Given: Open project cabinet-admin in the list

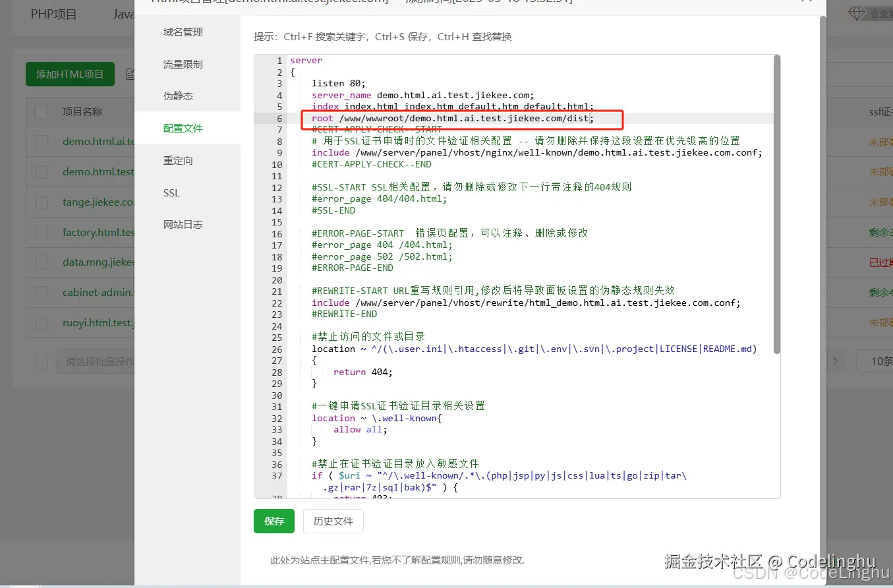Looking at the screenshot, I should click(x=98, y=293).
